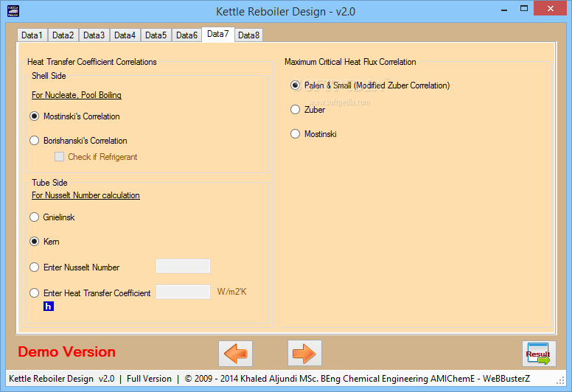Viewport: 572px width, 392px height.
Task: Click the 'Demo Version' red label
Action: click(67, 352)
